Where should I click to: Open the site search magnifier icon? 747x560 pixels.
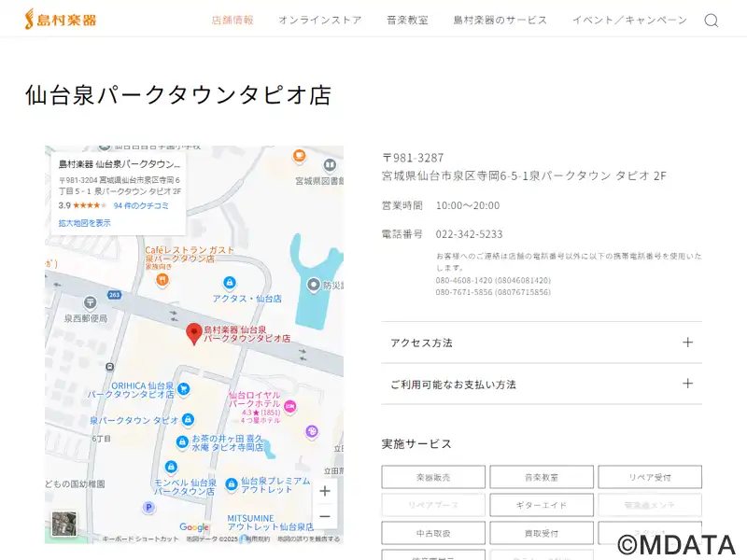[x=711, y=20]
